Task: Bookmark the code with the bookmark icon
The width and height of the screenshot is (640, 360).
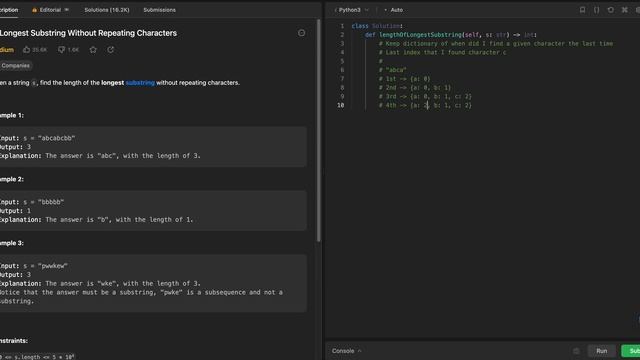Action: (x=582, y=10)
